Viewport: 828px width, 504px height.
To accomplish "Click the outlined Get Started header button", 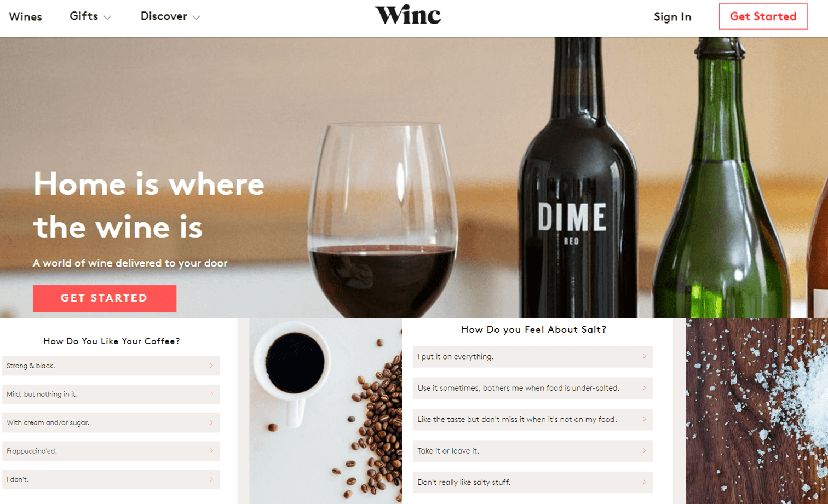I will 763,16.
